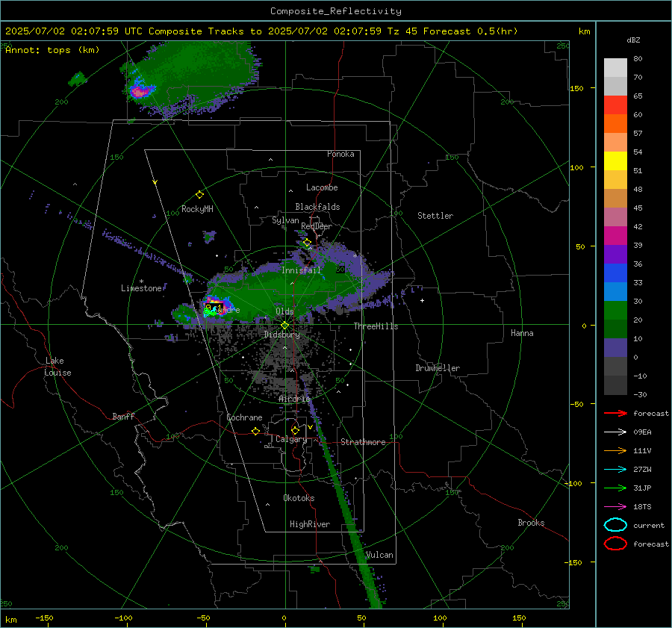Click the Stettler map label
This screenshot has width=672, height=628.
point(435,216)
